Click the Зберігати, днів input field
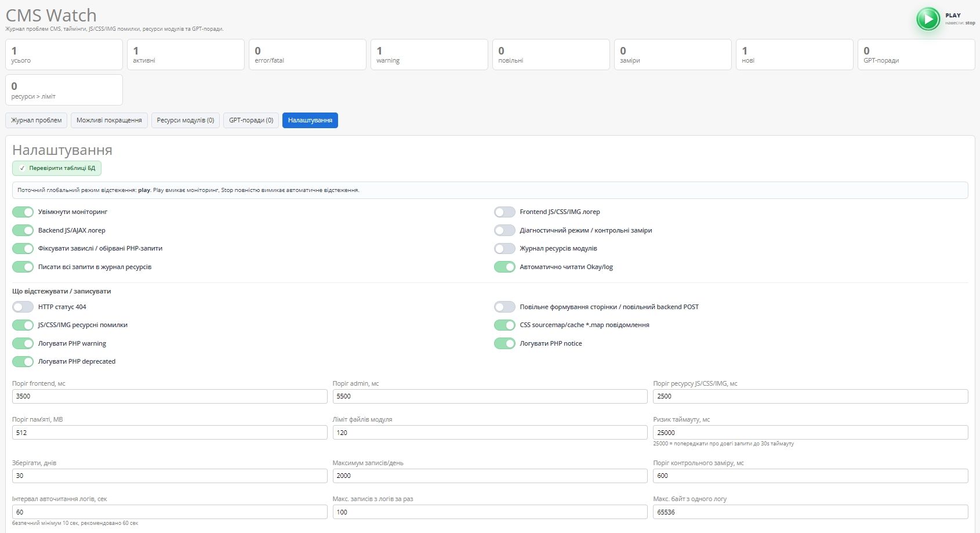 [169, 476]
